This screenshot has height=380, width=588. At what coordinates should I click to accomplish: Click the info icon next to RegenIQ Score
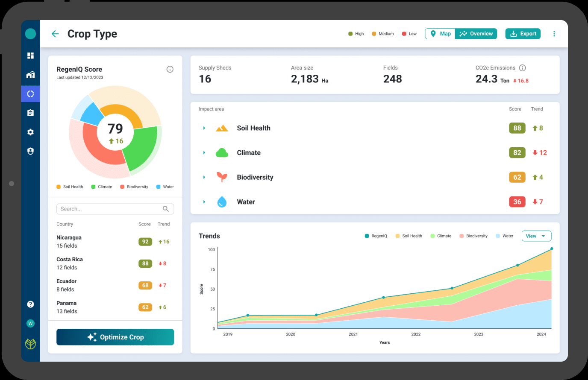coord(170,69)
